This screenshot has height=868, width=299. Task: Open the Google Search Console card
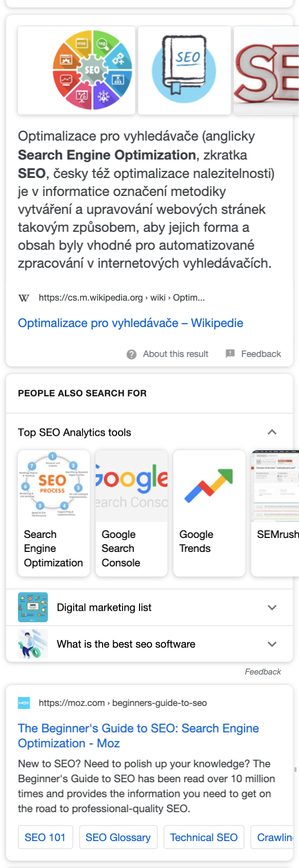132,513
